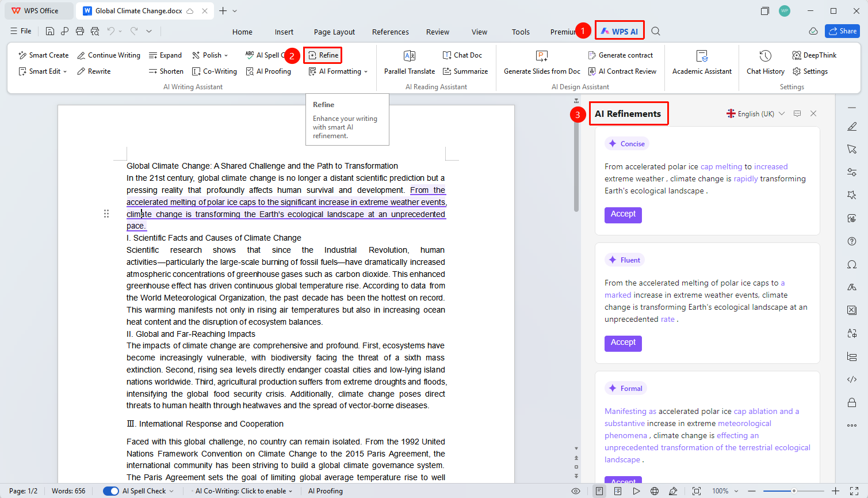Open the Page Layout tab
The width and height of the screenshot is (868, 498).
coord(334,32)
